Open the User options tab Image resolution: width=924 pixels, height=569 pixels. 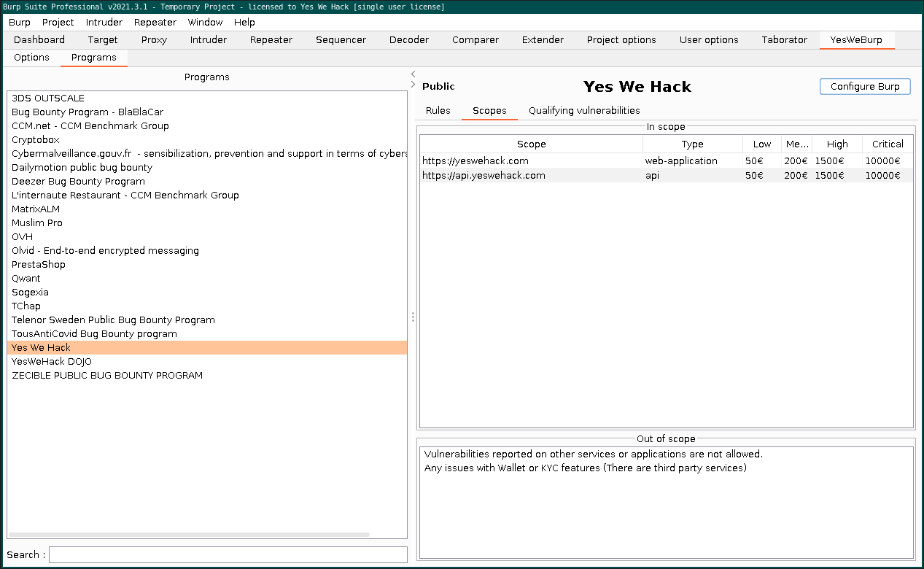709,40
